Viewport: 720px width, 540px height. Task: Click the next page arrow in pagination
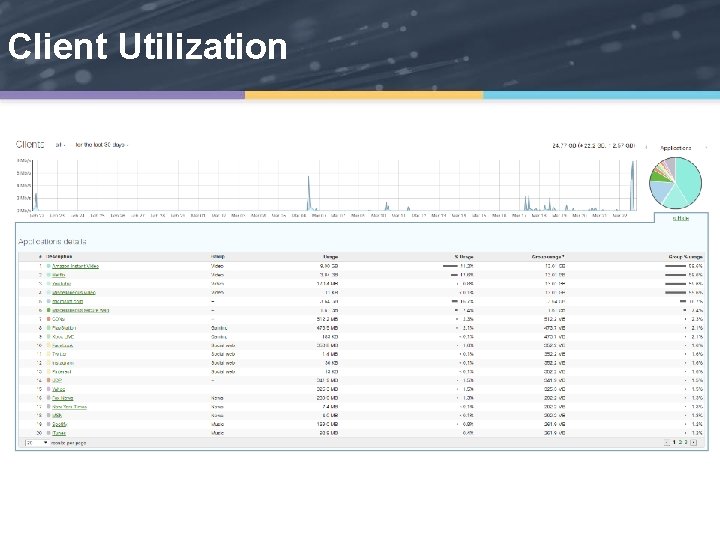693,443
